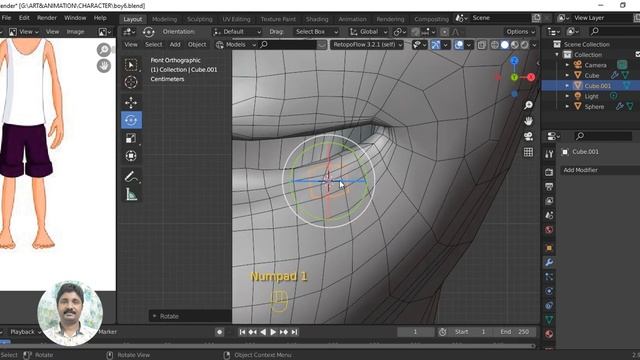Toggle snapping magnet in header
The height and width of the screenshot is (360, 640).
[x=415, y=32]
